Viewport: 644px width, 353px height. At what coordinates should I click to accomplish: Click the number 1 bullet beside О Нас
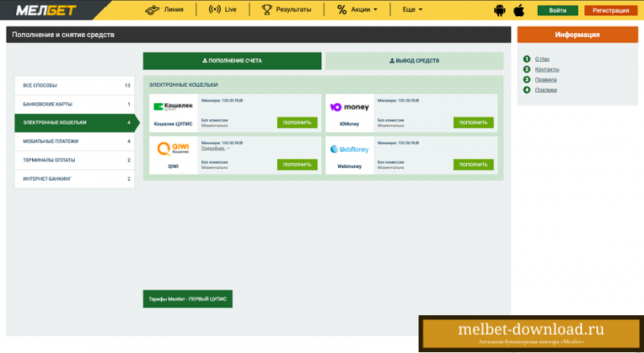point(527,60)
